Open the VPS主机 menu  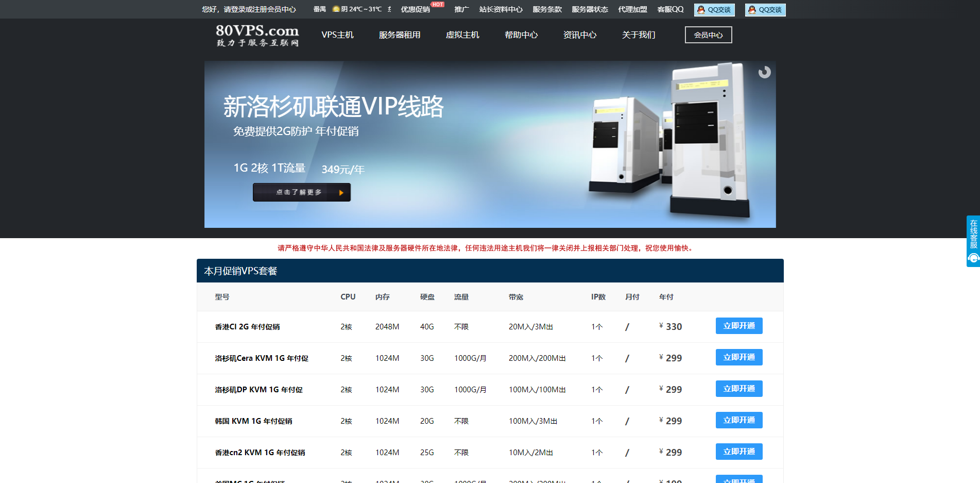click(x=337, y=35)
